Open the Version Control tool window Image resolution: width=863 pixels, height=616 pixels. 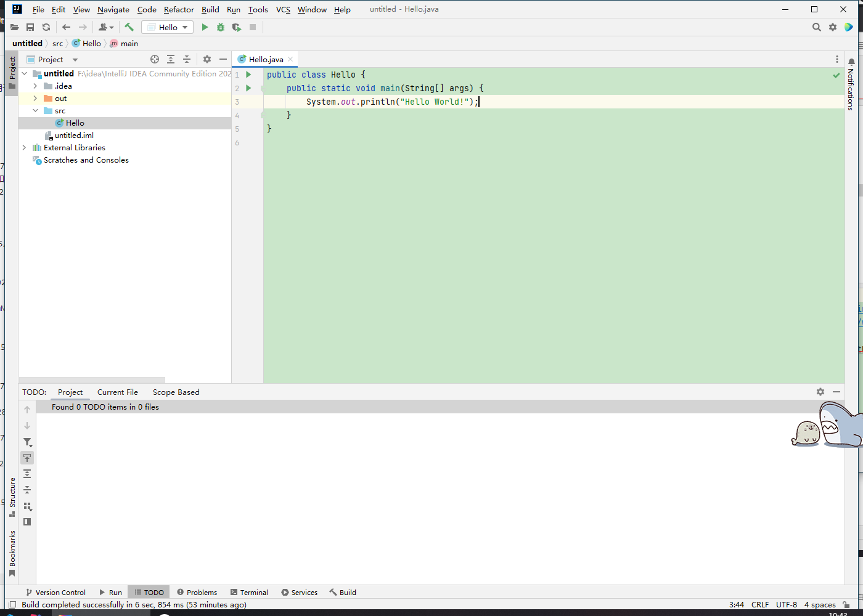56,592
